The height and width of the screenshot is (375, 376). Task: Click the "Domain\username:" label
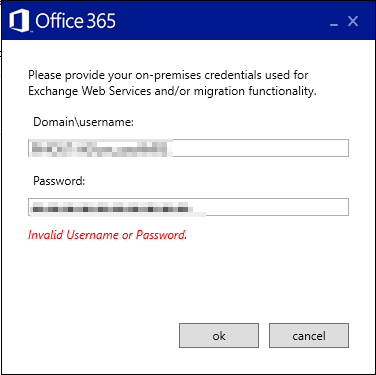click(83, 122)
